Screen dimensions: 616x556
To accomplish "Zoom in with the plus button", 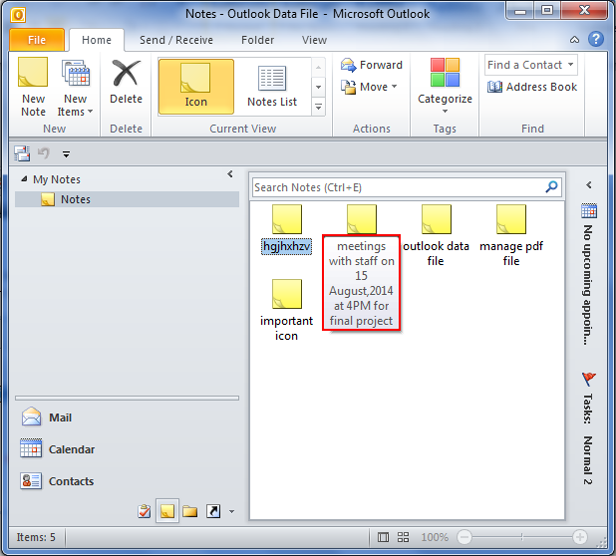I will pyautogui.click(x=580, y=537).
